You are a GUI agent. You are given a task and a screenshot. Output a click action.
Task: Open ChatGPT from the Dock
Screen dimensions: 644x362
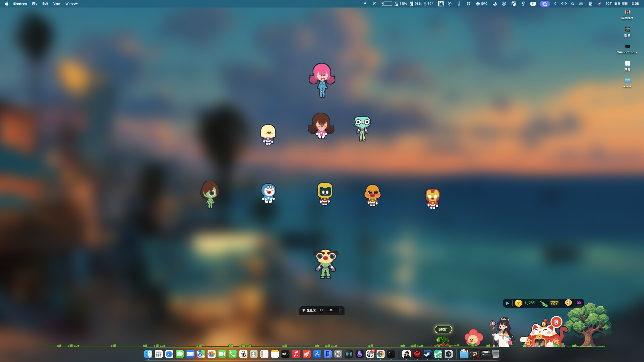click(x=370, y=354)
